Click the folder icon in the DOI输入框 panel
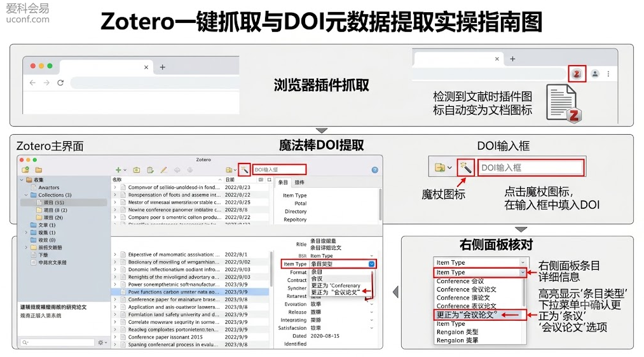644x357 pixels. pos(440,167)
